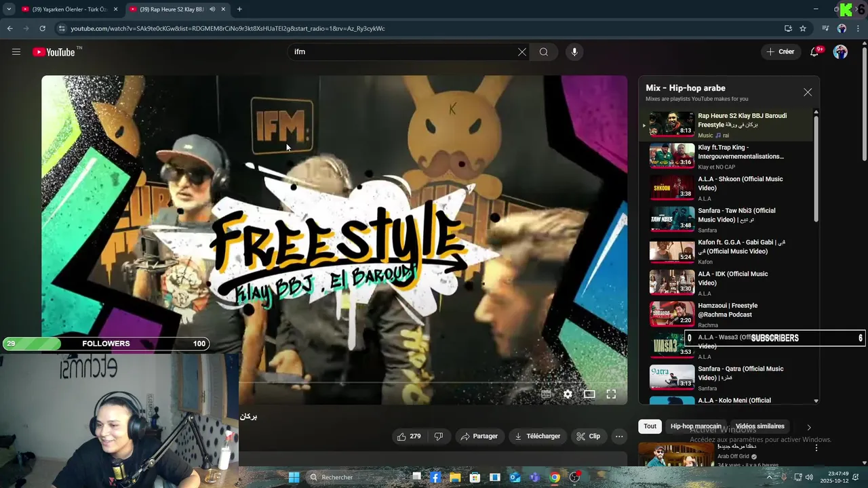The image size is (868, 488).
Task: Close the Mix Hip-hop arabe panel
Action: (x=808, y=92)
